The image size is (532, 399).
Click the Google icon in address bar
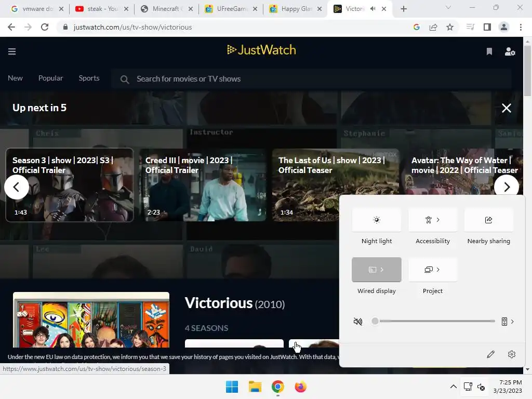(417, 27)
